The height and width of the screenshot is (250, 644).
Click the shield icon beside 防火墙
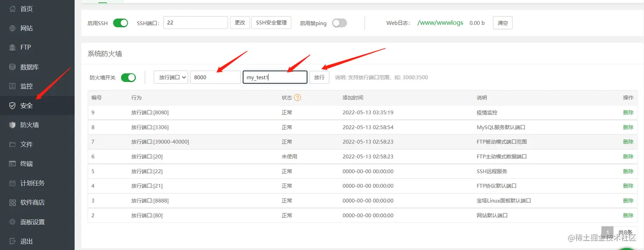(x=12, y=125)
